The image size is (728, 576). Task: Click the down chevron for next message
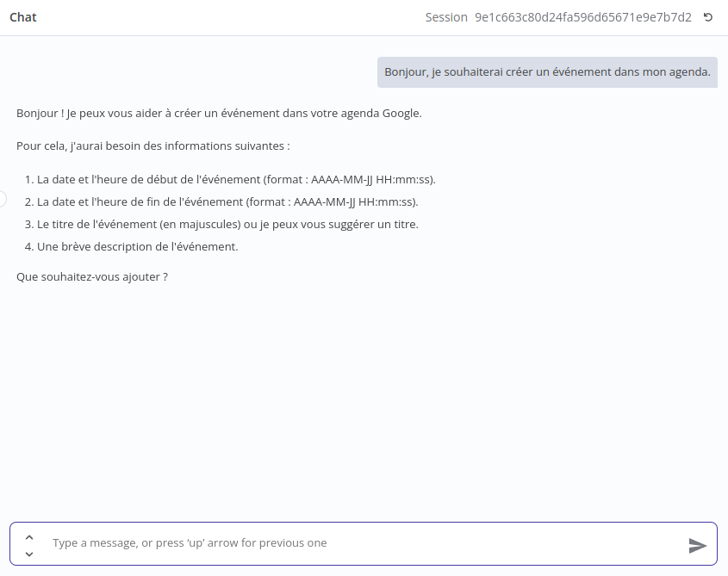click(x=29, y=554)
